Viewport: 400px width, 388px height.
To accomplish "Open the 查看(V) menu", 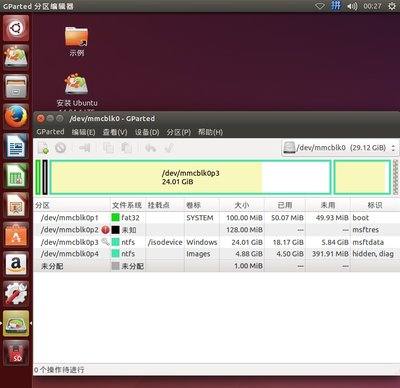I will (x=115, y=132).
